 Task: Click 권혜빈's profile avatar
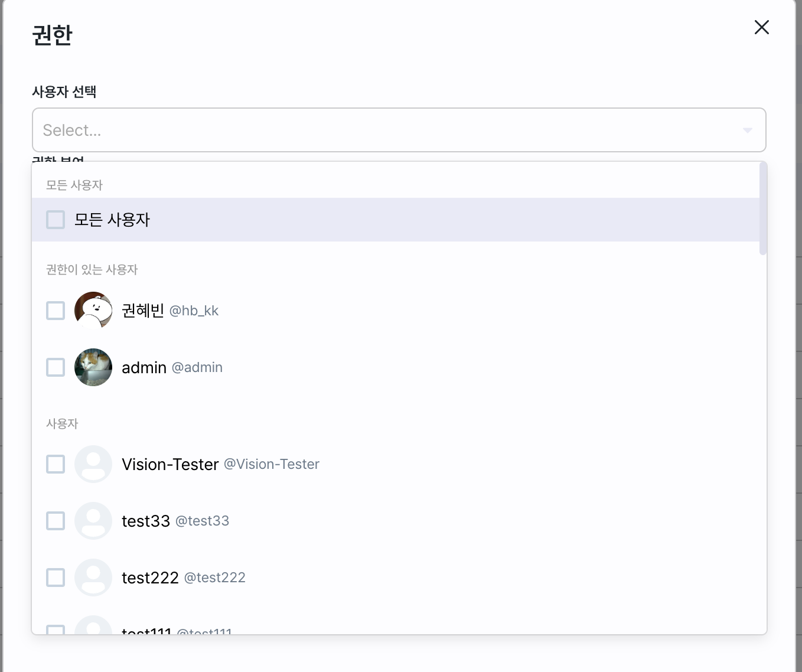(93, 310)
